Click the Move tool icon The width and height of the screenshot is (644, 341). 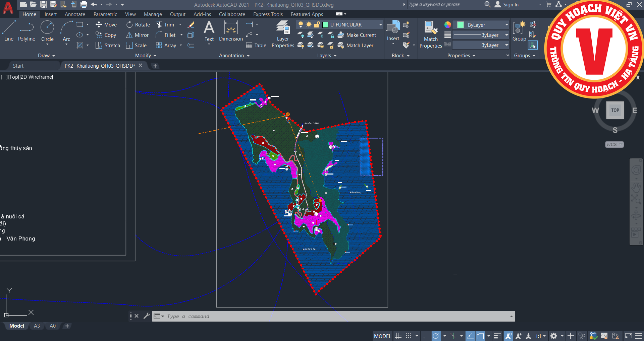(x=99, y=24)
